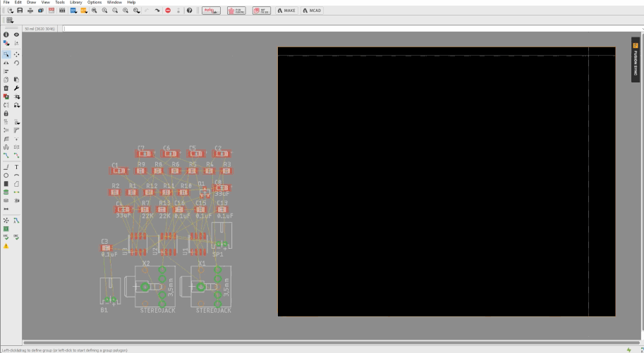Open the Draw menu
This screenshot has height=353, width=644.
tap(31, 3)
